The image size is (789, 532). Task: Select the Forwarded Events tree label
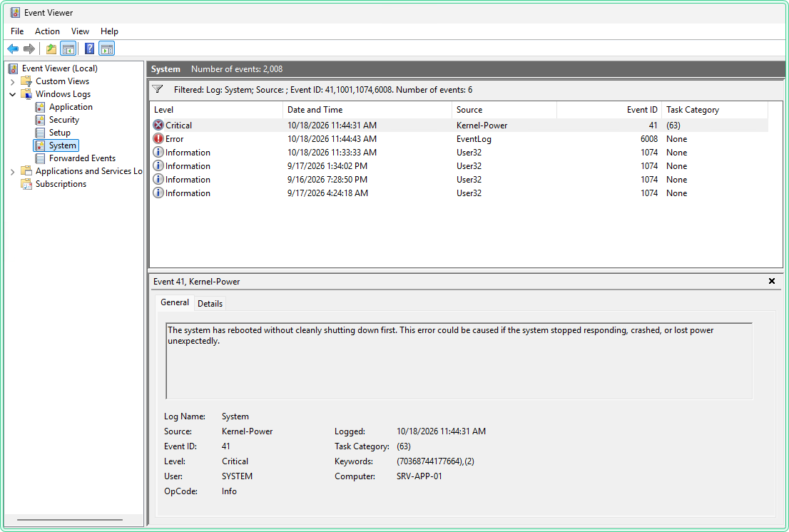tap(83, 158)
